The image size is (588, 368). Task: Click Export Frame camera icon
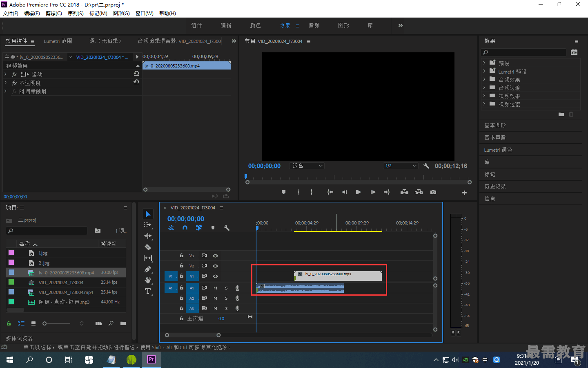point(433,192)
